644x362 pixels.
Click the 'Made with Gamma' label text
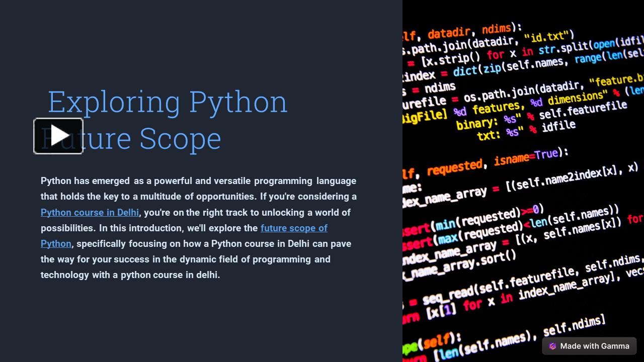click(595, 346)
